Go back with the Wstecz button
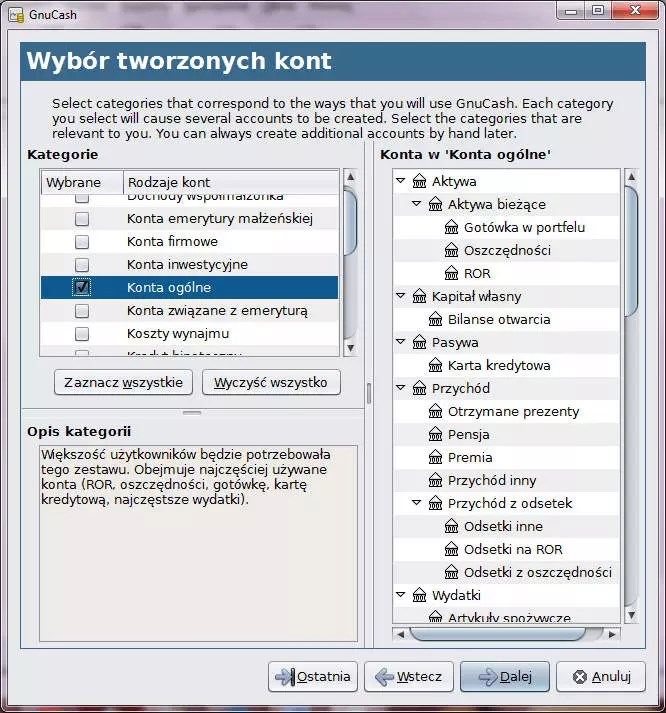 coord(409,677)
